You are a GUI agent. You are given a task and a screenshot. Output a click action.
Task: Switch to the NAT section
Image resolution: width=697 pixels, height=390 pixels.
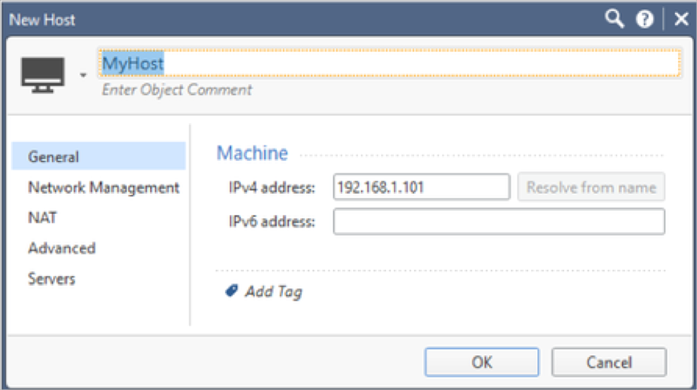(x=42, y=218)
